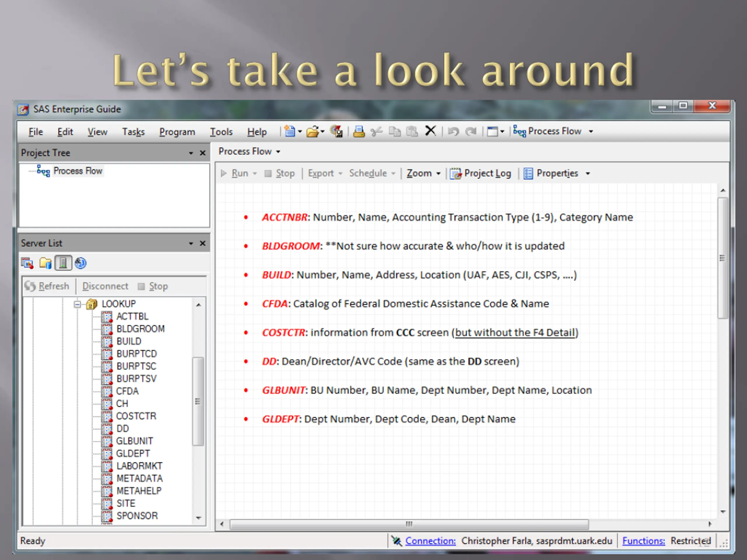Expand the New item dropdown arrow
Image resolution: width=747 pixels, height=560 pixels.
point(300,132)
